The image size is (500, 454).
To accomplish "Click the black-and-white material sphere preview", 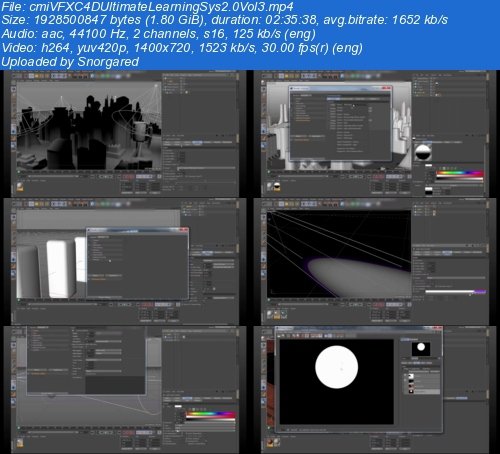I will pos(423,152).
